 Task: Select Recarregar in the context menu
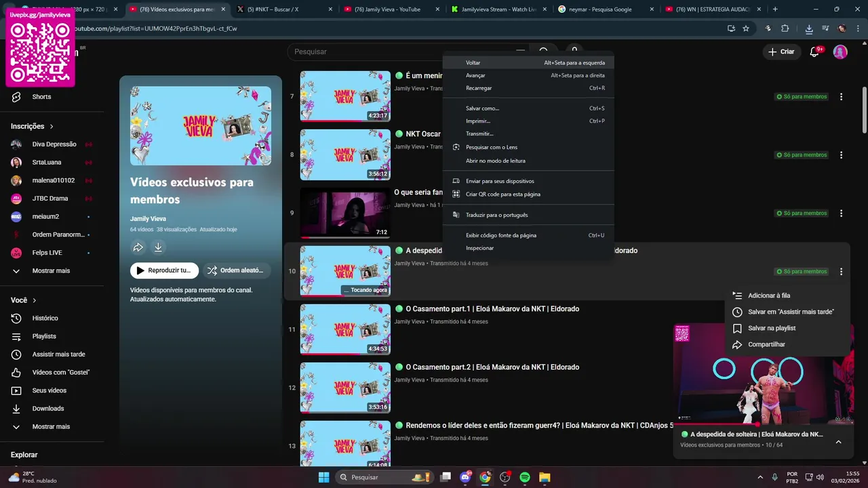pyautogui.click(x=528, y=88)
